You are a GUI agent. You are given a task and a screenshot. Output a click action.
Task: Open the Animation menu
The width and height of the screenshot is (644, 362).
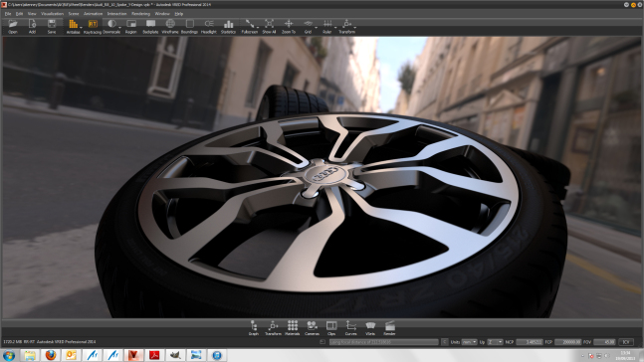pos(93,14)
